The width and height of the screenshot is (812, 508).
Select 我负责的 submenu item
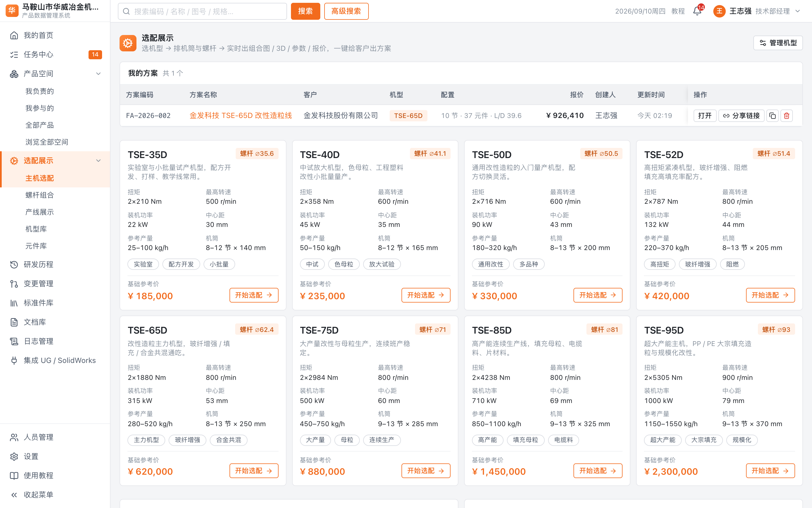39,91
